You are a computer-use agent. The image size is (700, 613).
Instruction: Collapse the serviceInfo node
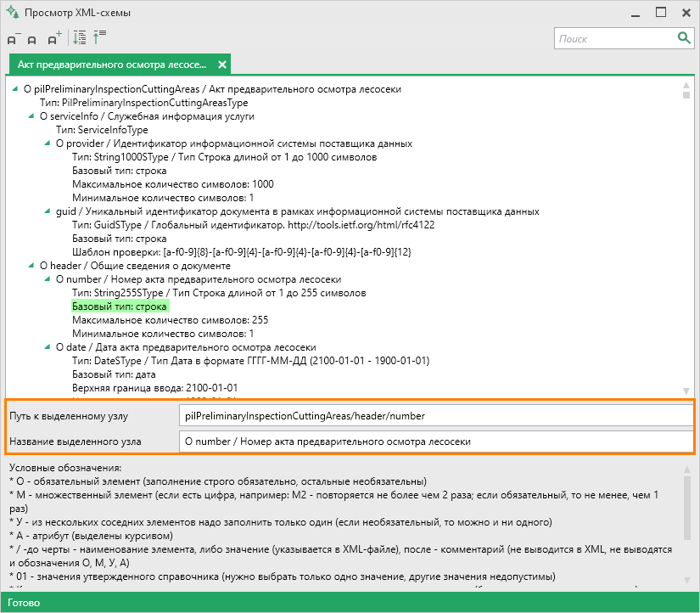(31, 116)
